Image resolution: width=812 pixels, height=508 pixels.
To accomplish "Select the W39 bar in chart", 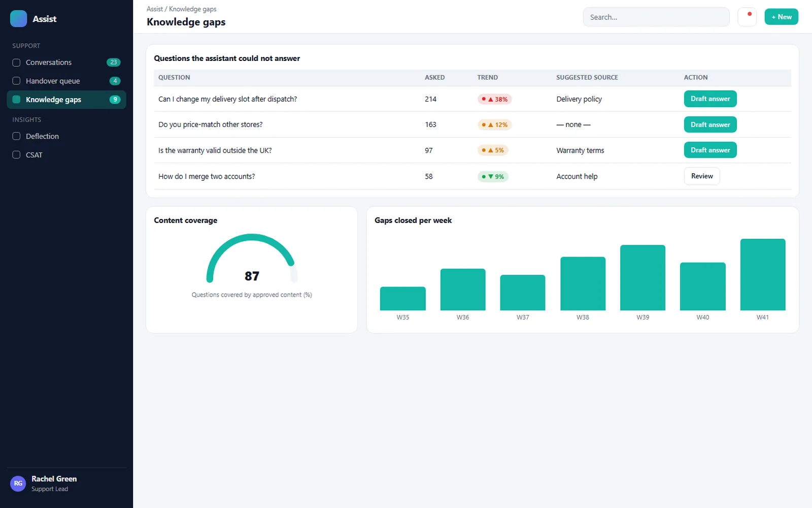I will pos(642,277).
